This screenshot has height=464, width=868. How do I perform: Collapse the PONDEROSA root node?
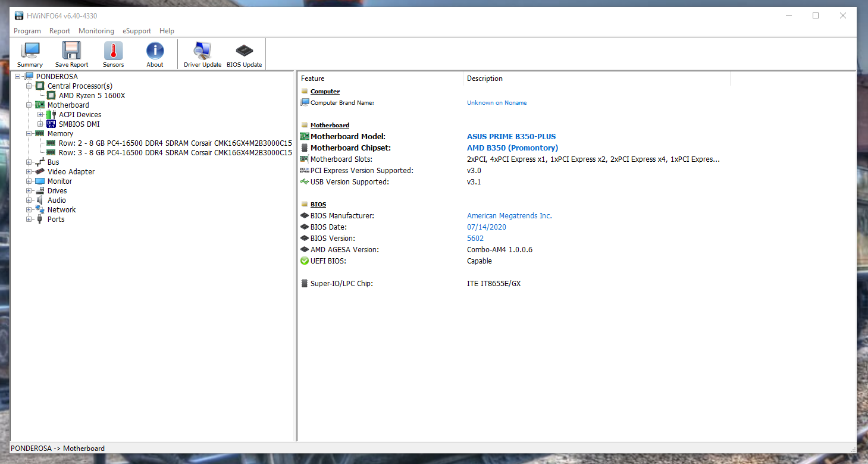18,77
